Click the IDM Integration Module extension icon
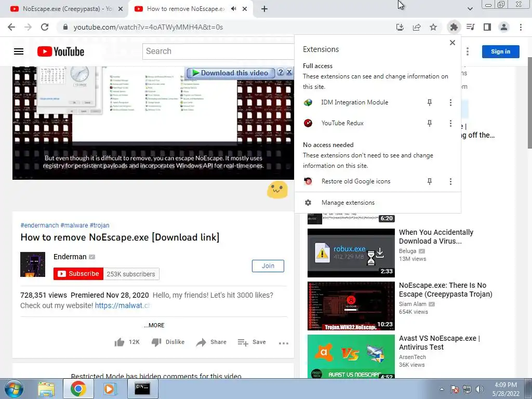Screen dimensions: 532x399 coord(308,102)
